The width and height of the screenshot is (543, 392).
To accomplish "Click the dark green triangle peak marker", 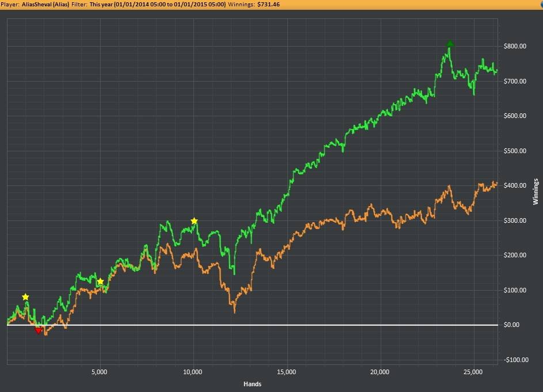I will point(450,44).
